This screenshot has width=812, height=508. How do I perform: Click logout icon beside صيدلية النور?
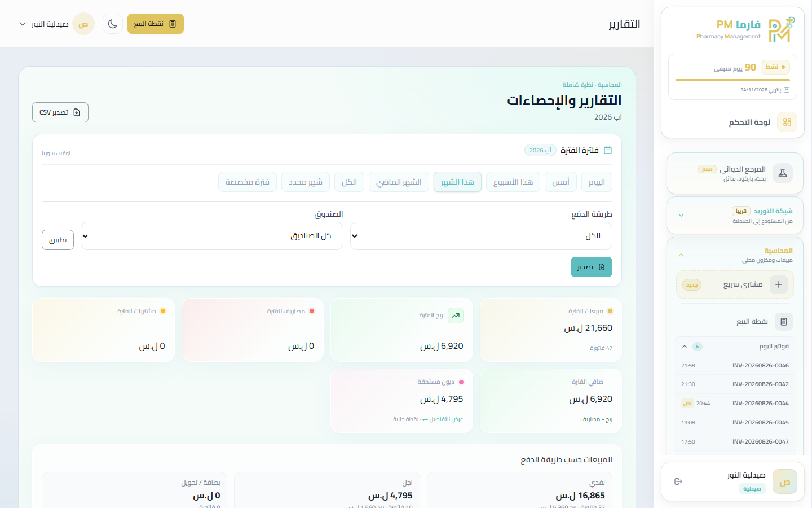678,481
